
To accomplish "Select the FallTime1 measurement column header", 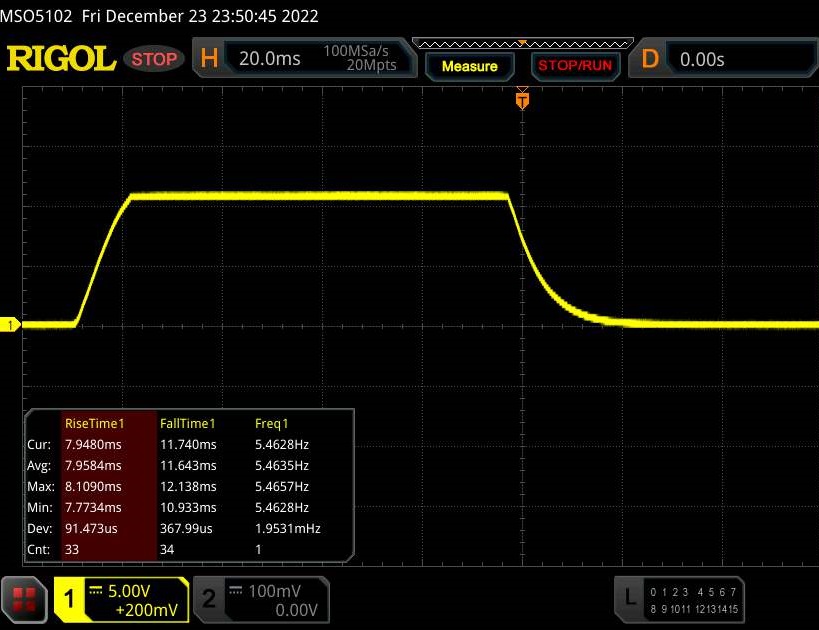I will (188, 424).
